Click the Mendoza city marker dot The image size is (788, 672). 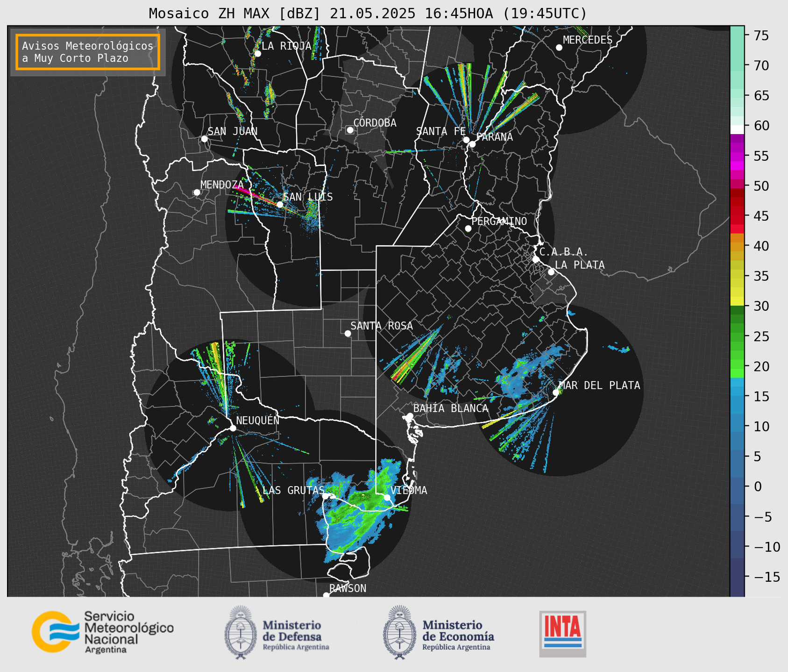(x=197, y=193)
